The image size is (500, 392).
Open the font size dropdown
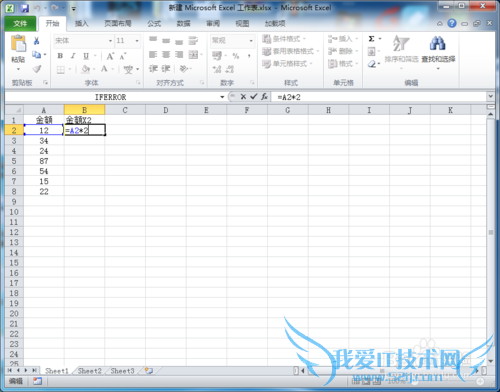pyautogui.click(x=137, y=41)
